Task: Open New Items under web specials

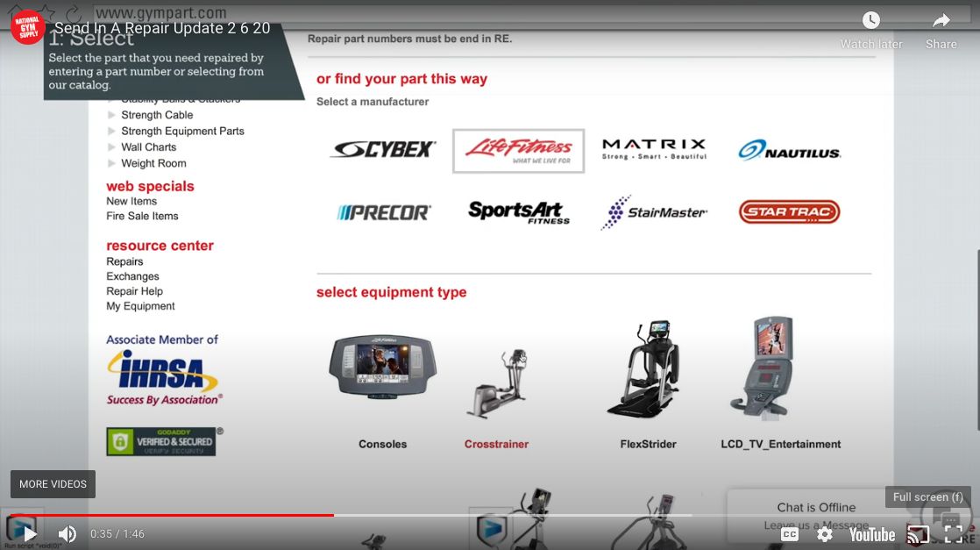Action: (131, 202)
